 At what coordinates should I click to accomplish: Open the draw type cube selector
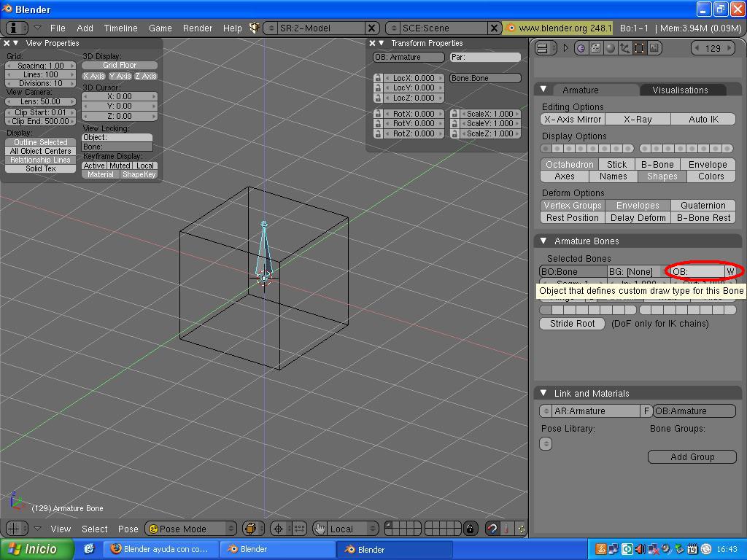pyautogui.click(x=252, y=529)
